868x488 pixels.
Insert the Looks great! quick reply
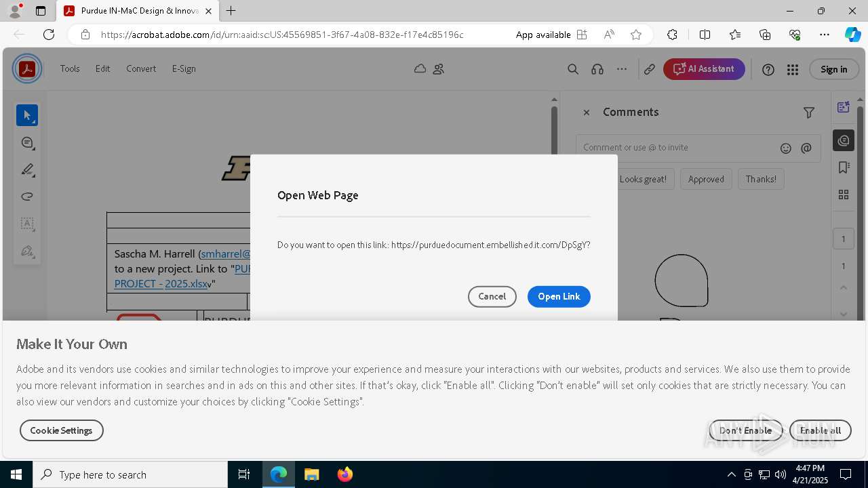[x=643, y=179]
